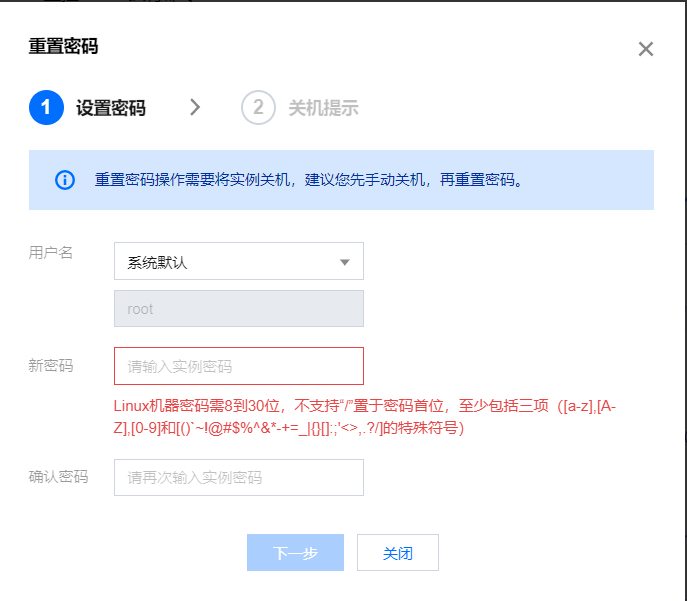687x601 pixels.
Task: Focus the 确认密码 confirmation input field
Action: pos(239,478)
